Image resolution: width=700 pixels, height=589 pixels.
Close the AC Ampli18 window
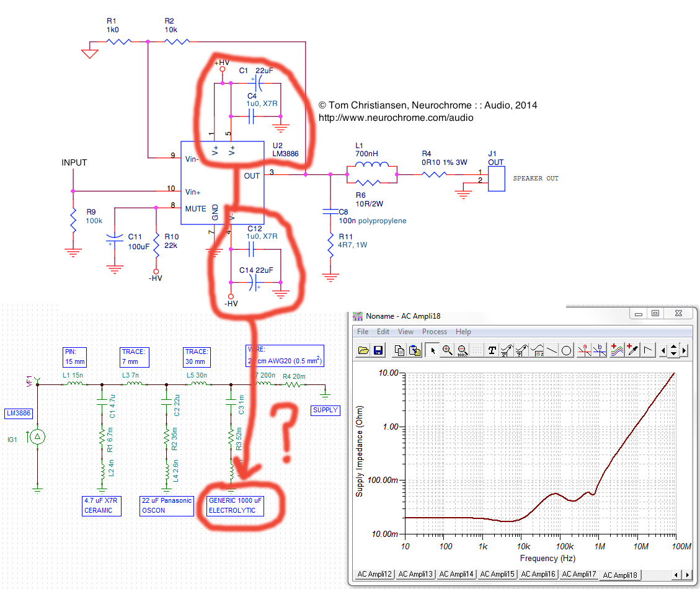(678, 314)
